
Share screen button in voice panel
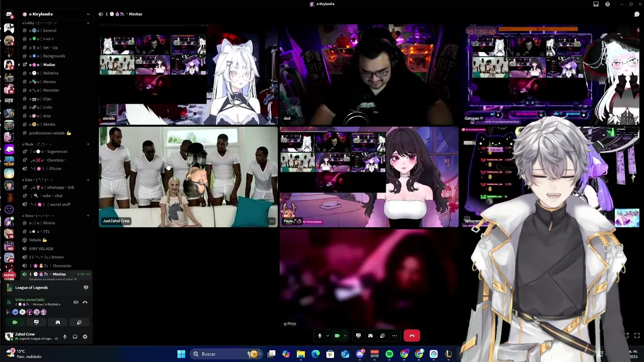point(36,322)
